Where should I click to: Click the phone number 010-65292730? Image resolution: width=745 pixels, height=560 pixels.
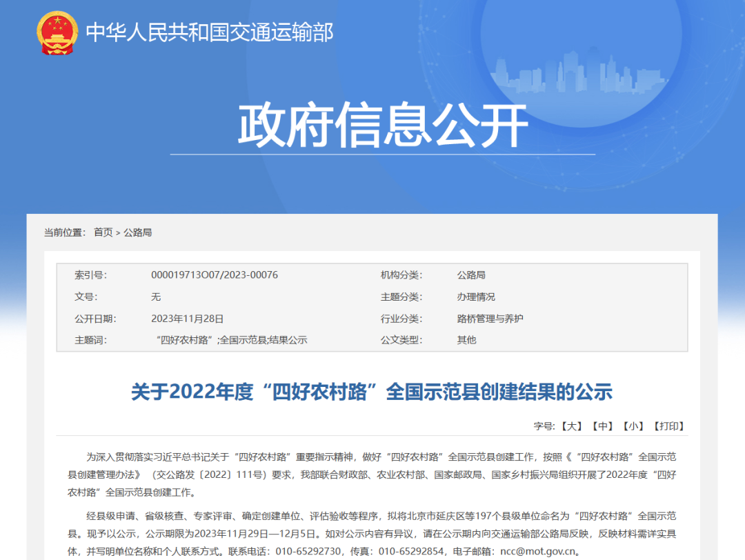pyautogui.click(x=308, y=552)
